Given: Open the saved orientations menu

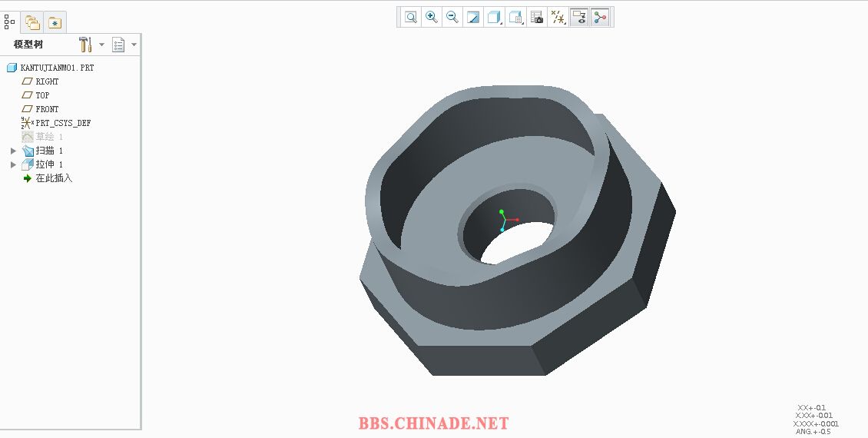Looking at the screenshot, I should click(516, 17).
